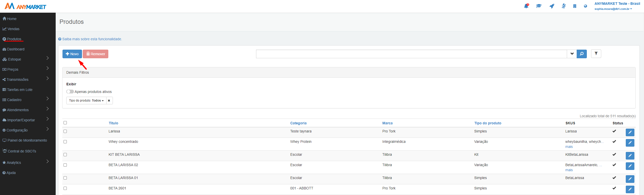Sort table by Título column
This screenshot has width=644, height=195.
pyautogui.click(x=113, y=123)
